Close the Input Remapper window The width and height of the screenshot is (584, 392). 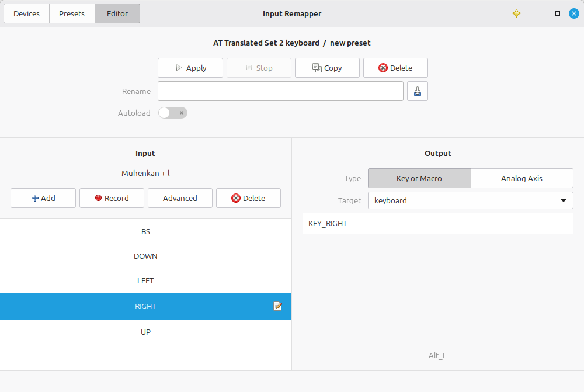pos(574,14)
